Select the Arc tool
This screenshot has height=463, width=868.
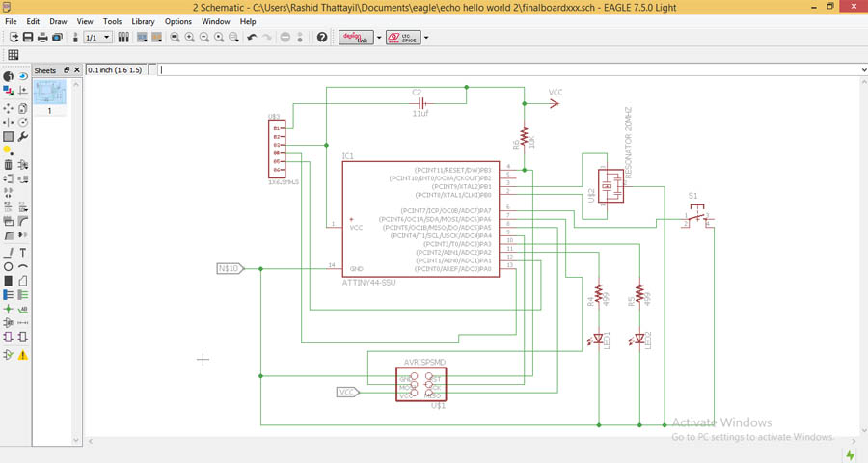click(x=23, y=267)
